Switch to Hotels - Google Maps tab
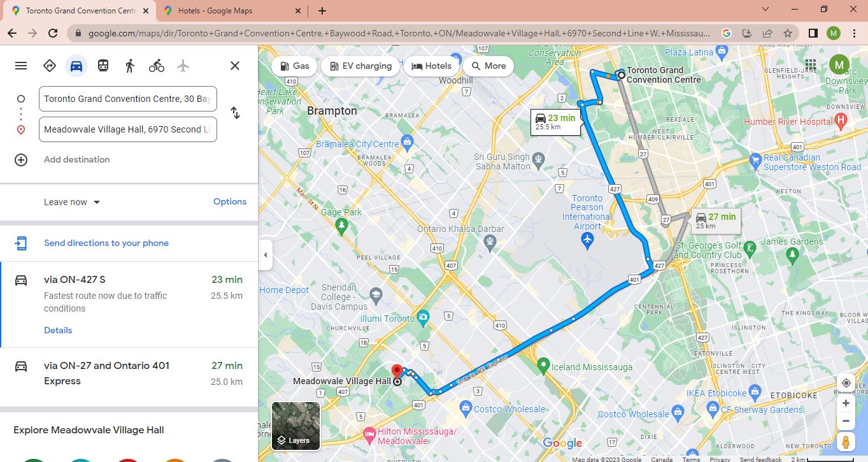Screen dimensions: 868x462 pyautogui.click(x=232, y=11)
